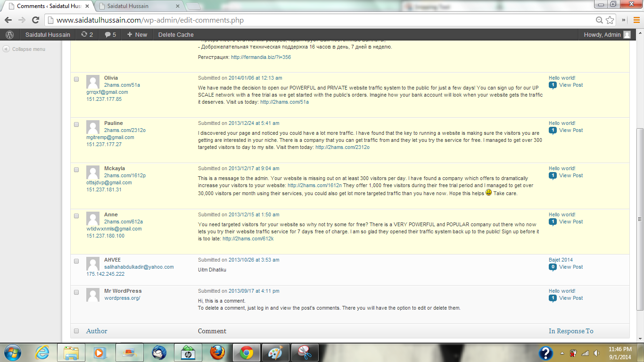
Task: Bookmark this page with star icon
Action: [x=610, y=20]
